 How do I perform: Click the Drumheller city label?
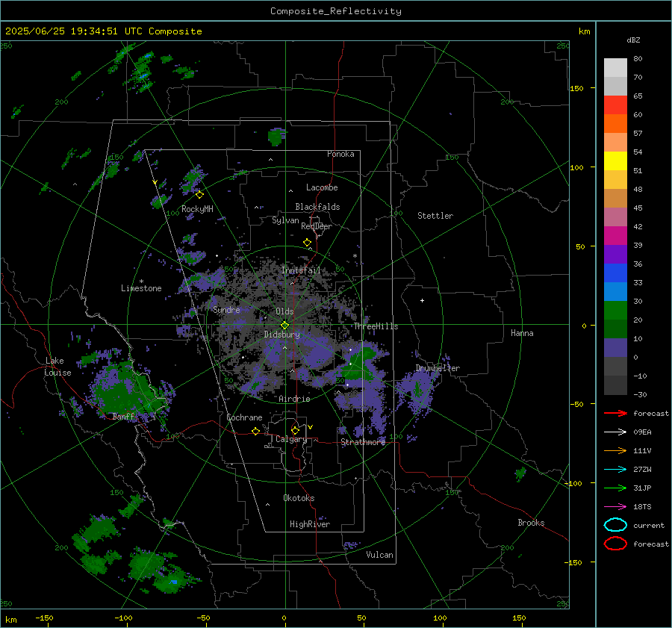point(438,368)
